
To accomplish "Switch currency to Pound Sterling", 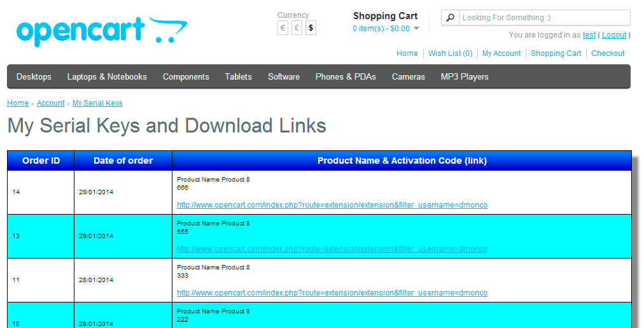I will click(297, 28).
